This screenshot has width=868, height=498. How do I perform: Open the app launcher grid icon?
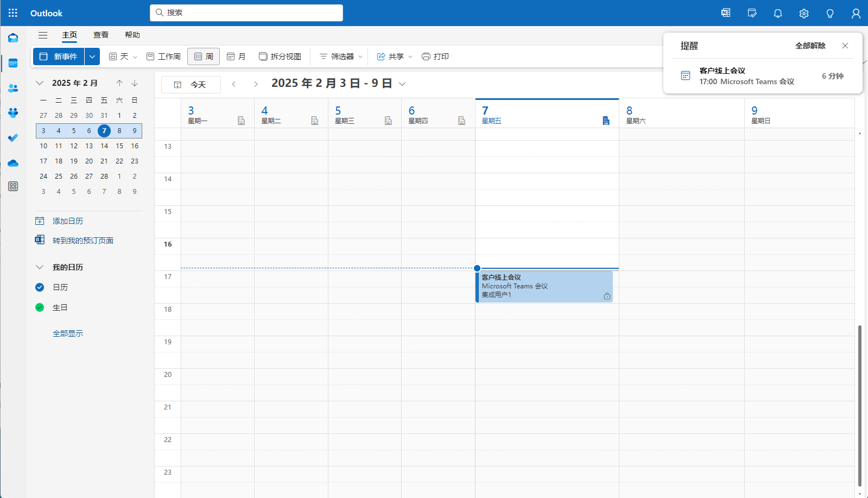13,13
